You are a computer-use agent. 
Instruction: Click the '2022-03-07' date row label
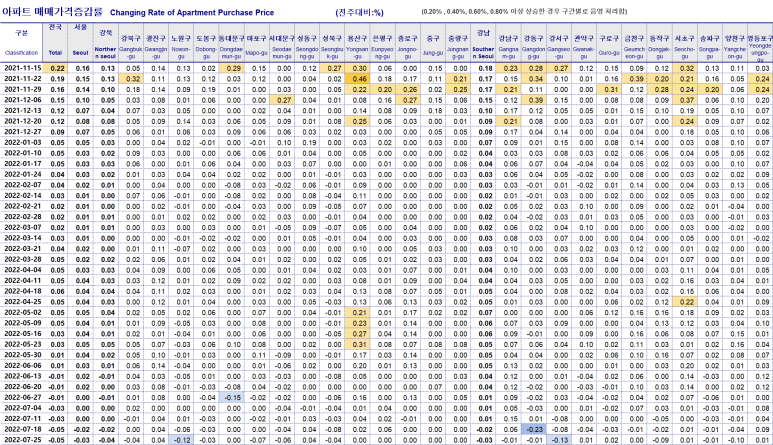click(x=22, y=227)
